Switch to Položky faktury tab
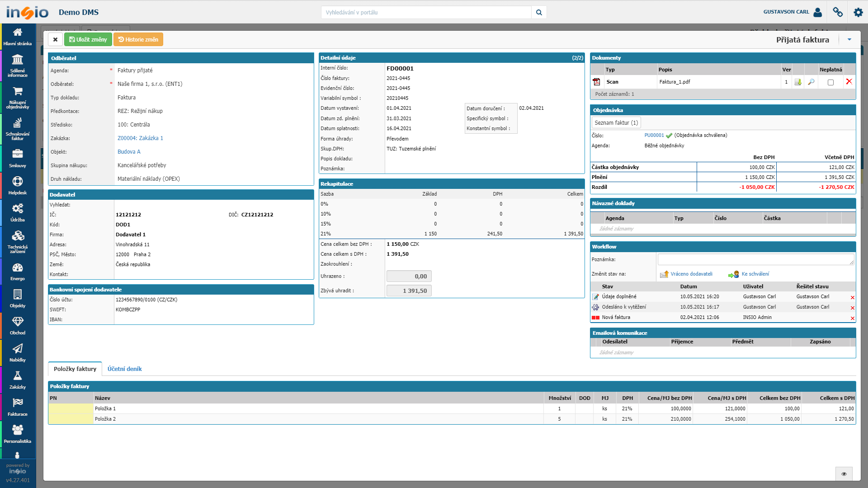 point(75,369)
